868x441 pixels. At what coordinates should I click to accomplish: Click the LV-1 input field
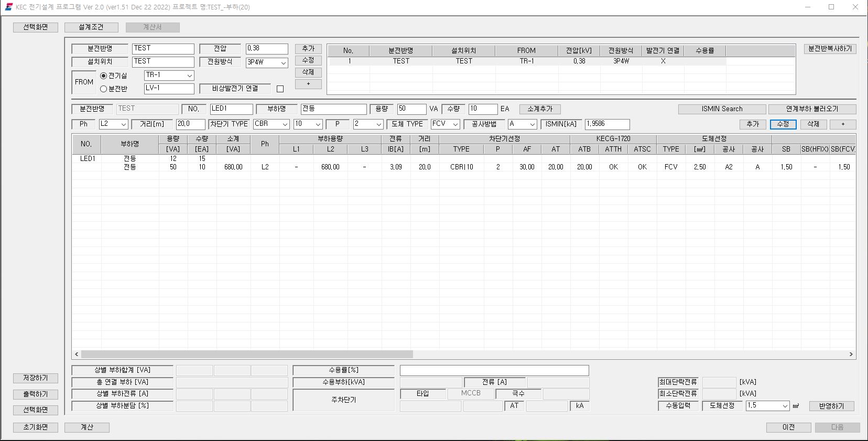point(169,89)
